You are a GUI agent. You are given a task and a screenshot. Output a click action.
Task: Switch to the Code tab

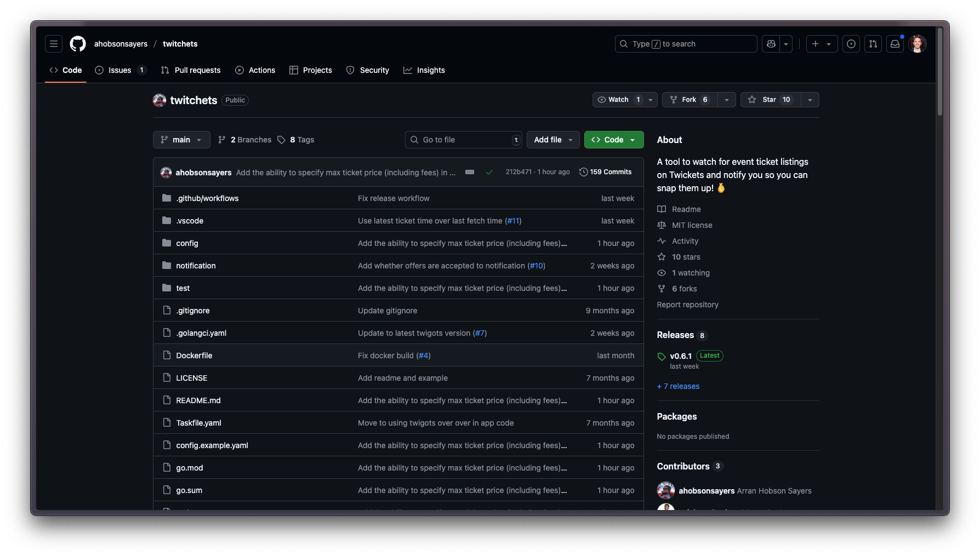pyautogui.click(x=66, y=70)
